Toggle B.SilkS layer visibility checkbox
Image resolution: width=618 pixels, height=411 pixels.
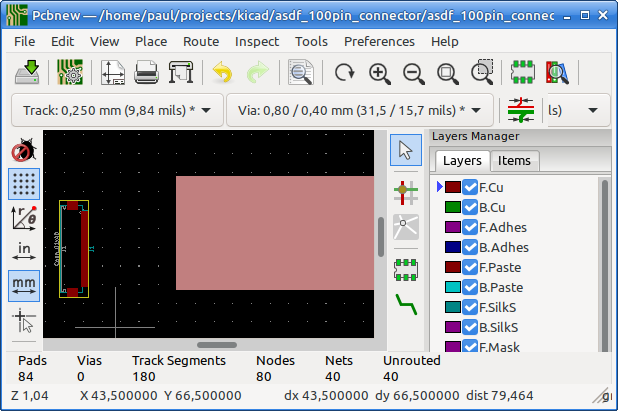coord(470,327)
